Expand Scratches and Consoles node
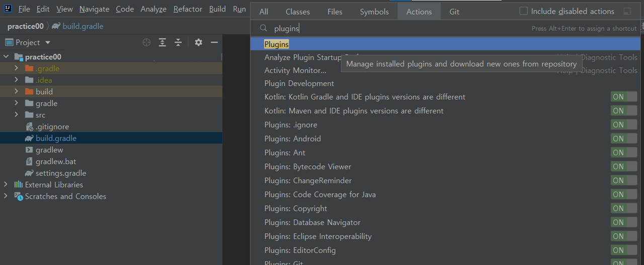Viewport: 644px width, 265px height. tap(6, 196)
